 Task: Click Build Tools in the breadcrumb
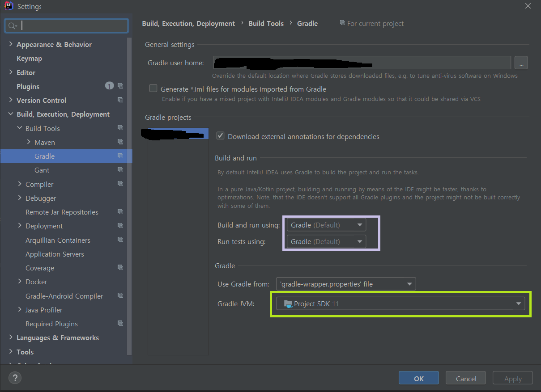point(266,24)
